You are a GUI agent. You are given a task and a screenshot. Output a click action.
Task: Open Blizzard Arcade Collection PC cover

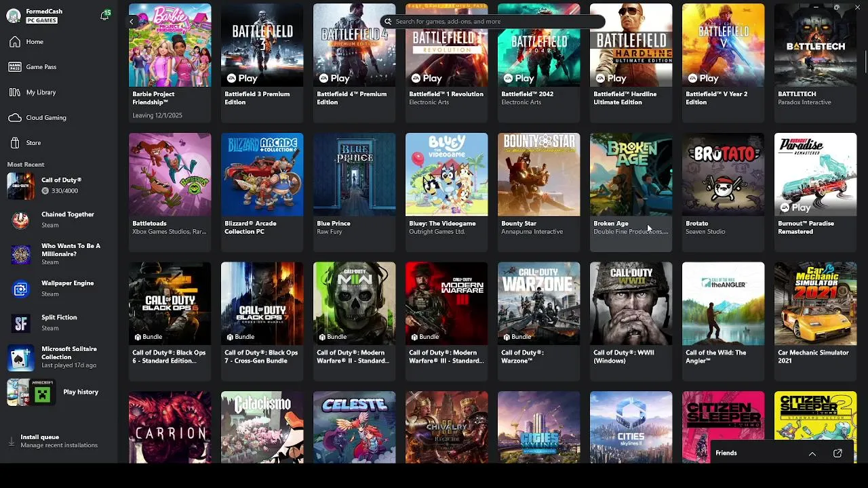262,174
